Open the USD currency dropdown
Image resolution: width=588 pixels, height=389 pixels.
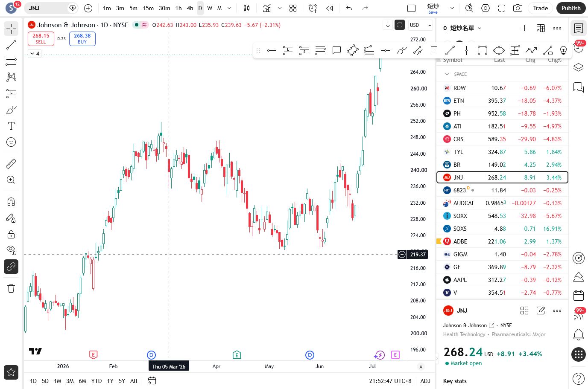point(420,25)
